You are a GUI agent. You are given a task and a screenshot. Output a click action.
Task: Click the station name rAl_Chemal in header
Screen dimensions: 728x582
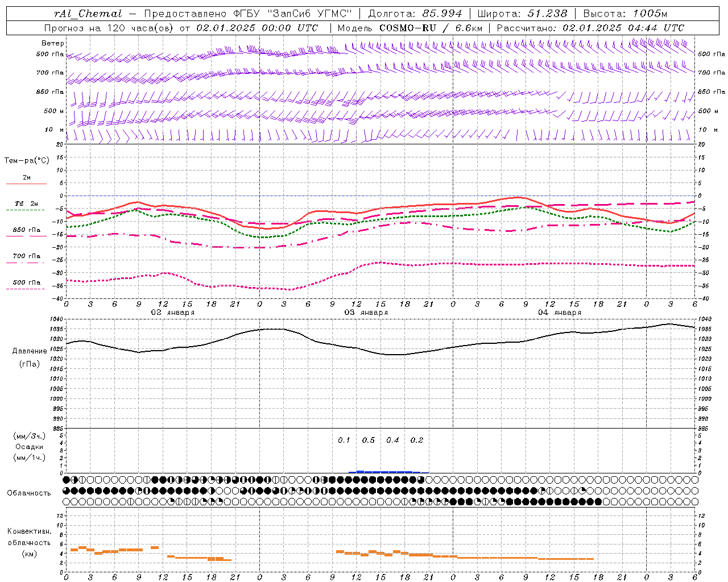pos(88,14)
